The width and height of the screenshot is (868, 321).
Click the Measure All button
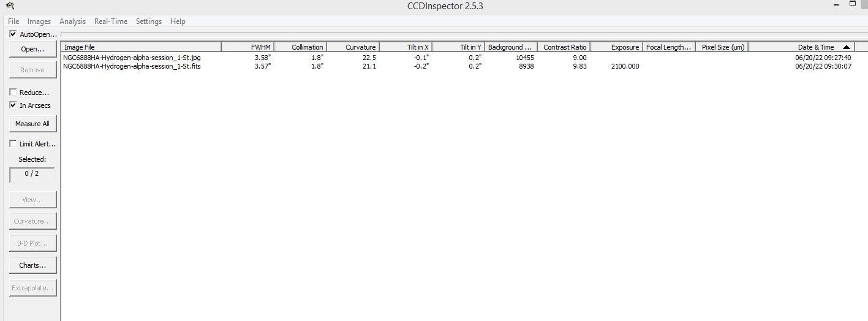[32, 124]
